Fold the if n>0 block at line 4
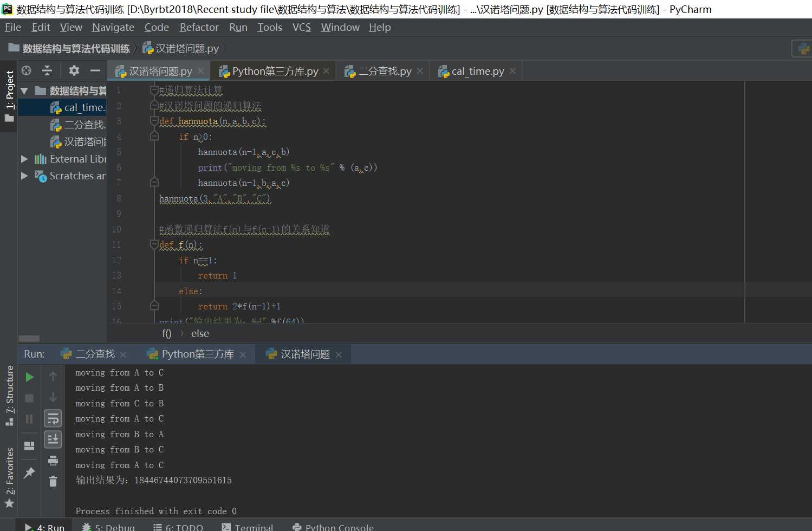812x531 pixels. pyautogui.click(x=154, y=137)
